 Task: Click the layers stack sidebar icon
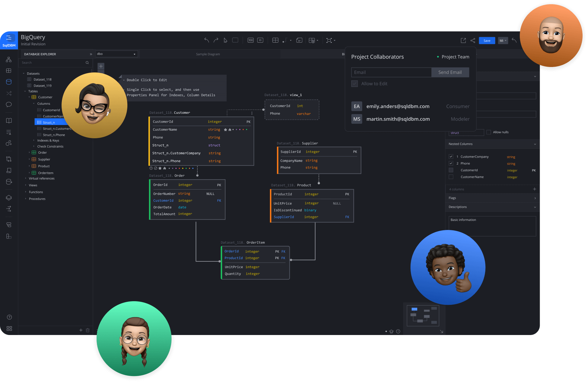click(9, 198)
